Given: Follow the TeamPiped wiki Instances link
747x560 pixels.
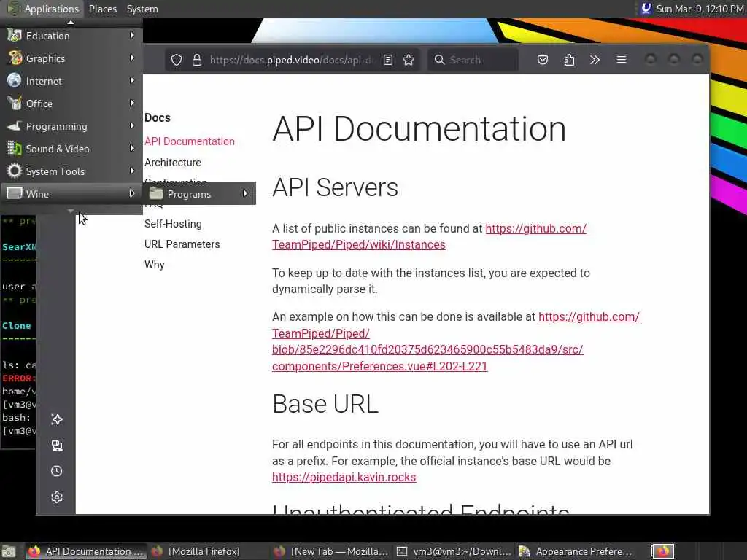Looking at the screenshot, I should coord(358,245).
